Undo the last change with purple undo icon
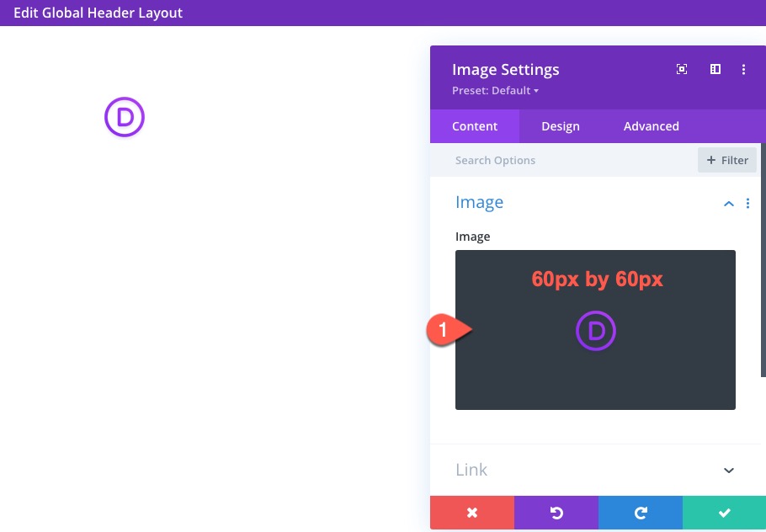 click(x=556, y=513)
